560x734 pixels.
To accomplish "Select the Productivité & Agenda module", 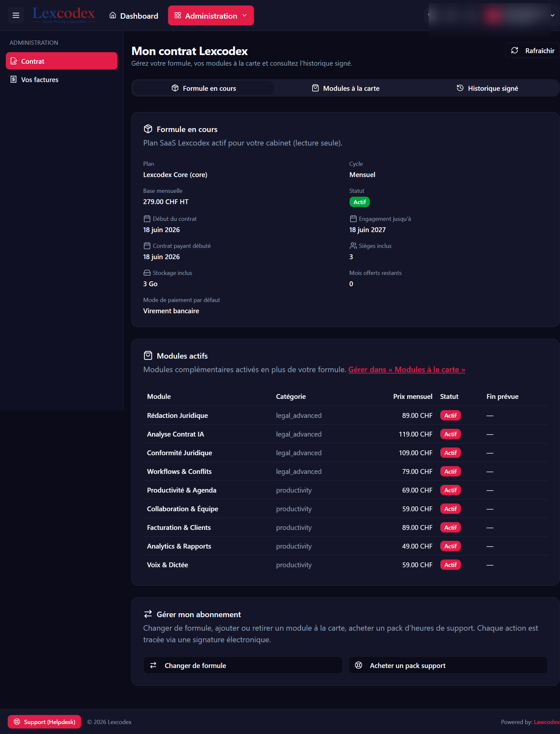I will point(182,490).
